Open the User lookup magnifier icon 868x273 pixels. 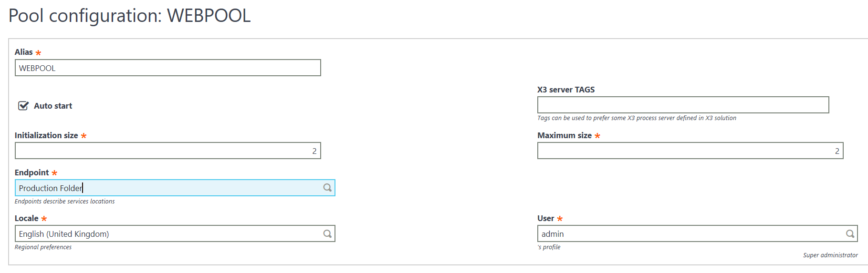850,233
